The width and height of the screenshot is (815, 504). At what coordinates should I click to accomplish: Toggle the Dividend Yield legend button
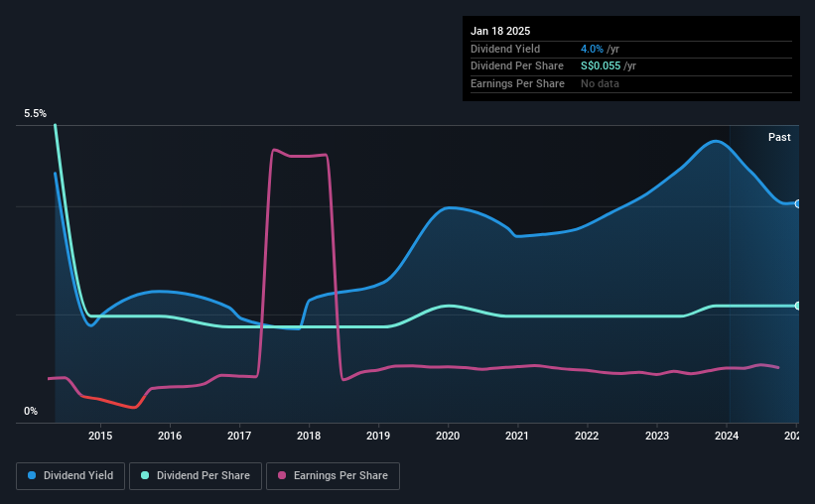(70, 476)
